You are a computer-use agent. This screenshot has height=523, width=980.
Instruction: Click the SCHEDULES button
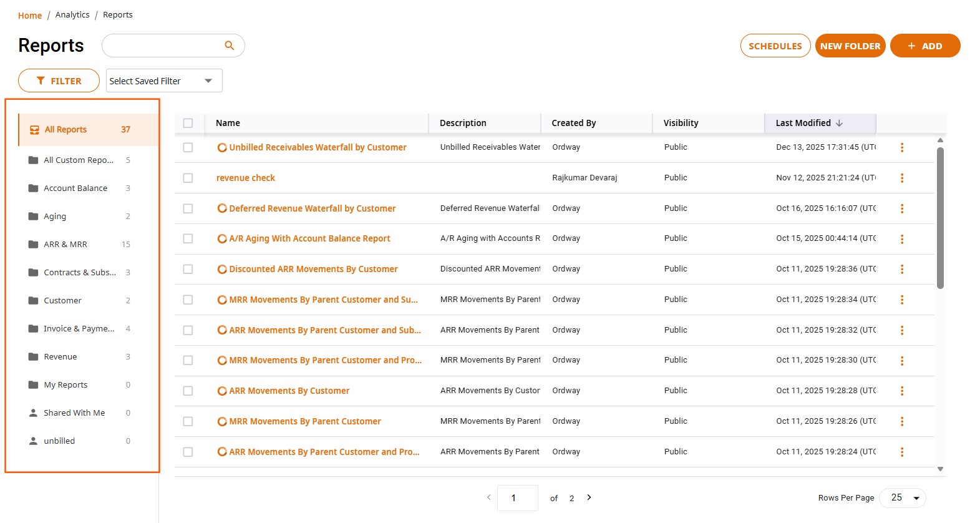point(775,46)
